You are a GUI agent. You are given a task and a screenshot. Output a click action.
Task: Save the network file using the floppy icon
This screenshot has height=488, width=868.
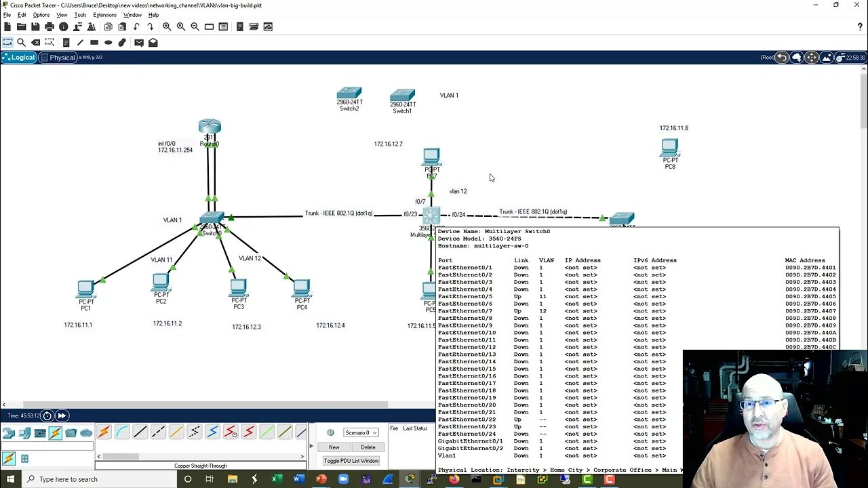click(35, 26)
